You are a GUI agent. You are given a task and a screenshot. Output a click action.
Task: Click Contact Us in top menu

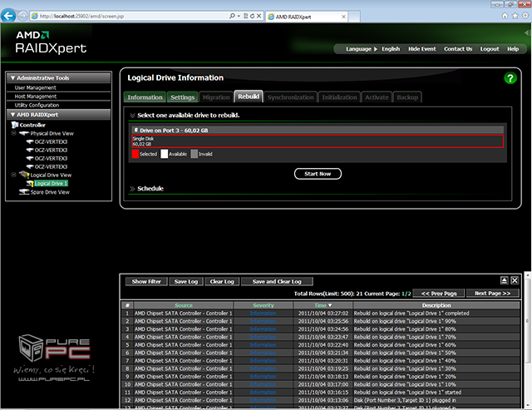tap(458, 49)
